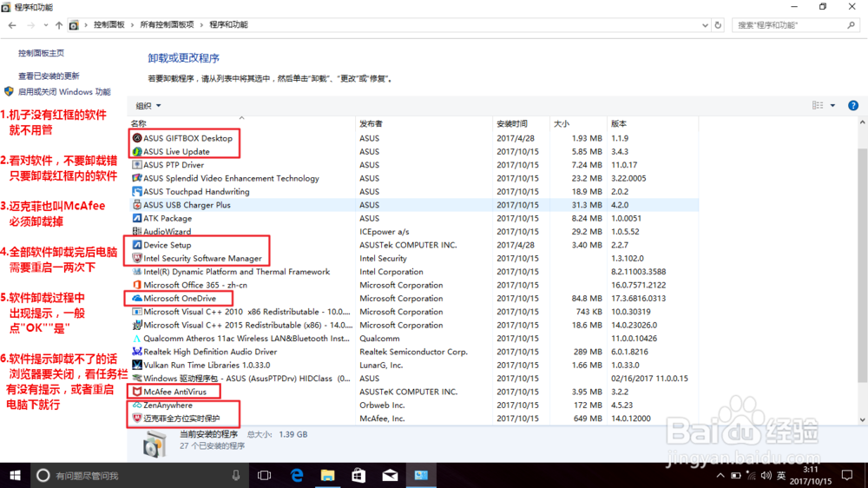Click the ZenAnywhere program icon

pyautogui.click(x=137, y=405)
